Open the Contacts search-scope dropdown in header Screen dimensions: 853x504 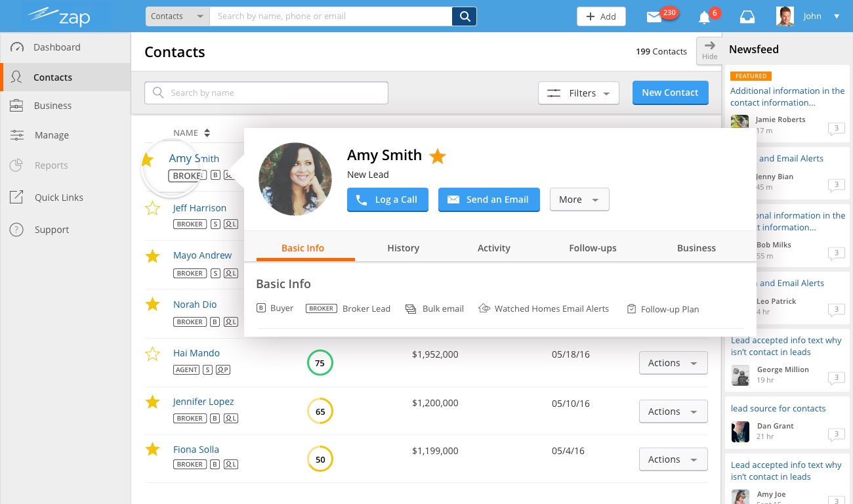tap(177, 16)
